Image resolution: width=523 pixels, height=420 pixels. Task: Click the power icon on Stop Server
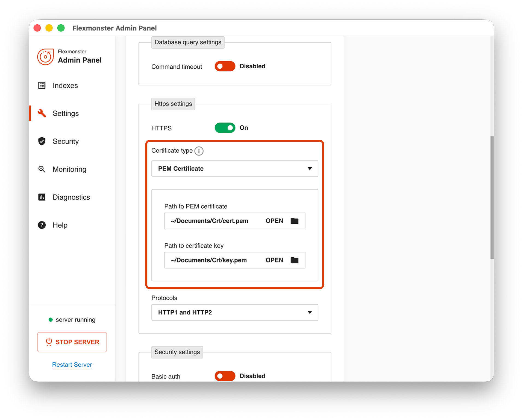(x=49, y=342)
